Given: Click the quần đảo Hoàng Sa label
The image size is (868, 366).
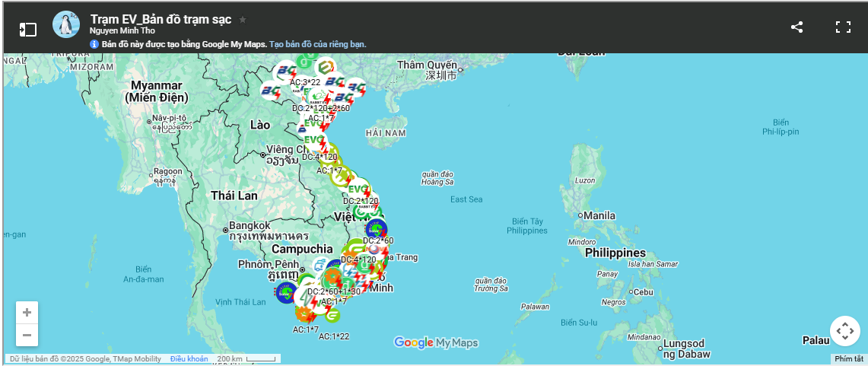Looking at the screenshot, I should tap(437, 178).
